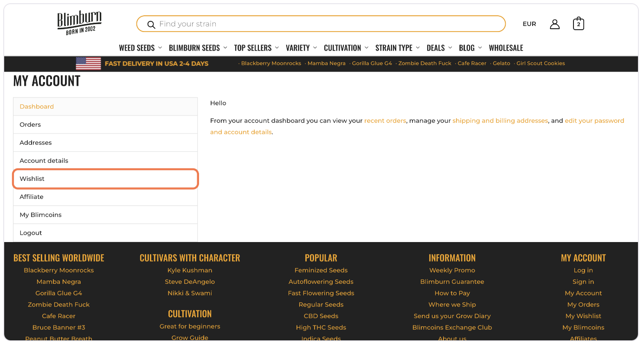Click Fast Delivery in USA banner text
Viewport: 644px width, 345px height.
point(156,64)
